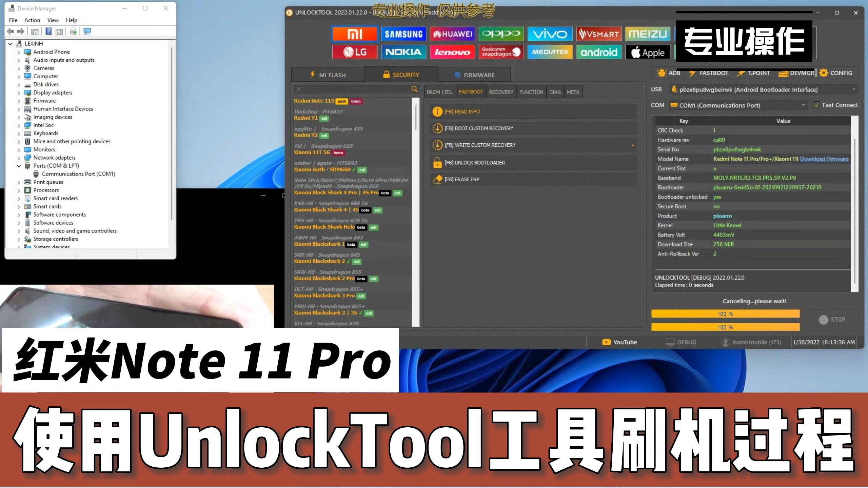Switch to the FASTBOOT tab
868x488 pixels.
click(470, 91)
